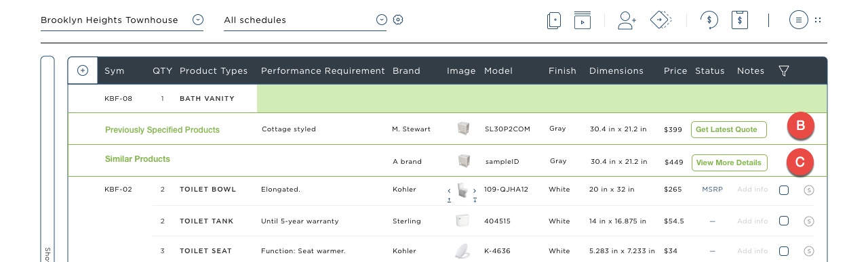Click the move diamond arrow icon
This screenshot has height=262, width=868.
(x=660, y=20)
